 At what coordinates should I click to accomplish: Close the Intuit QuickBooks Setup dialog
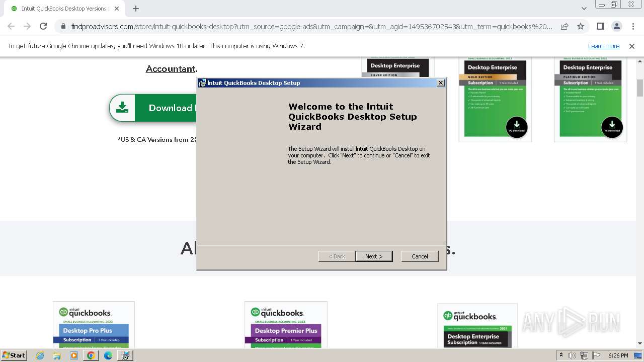click(441, 83)
